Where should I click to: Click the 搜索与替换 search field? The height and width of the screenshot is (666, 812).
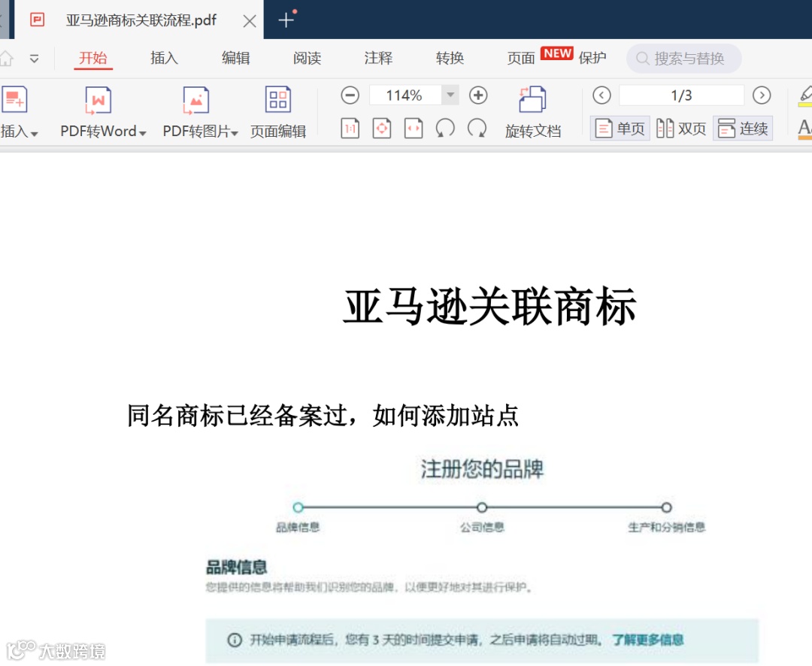coord(683,58)
